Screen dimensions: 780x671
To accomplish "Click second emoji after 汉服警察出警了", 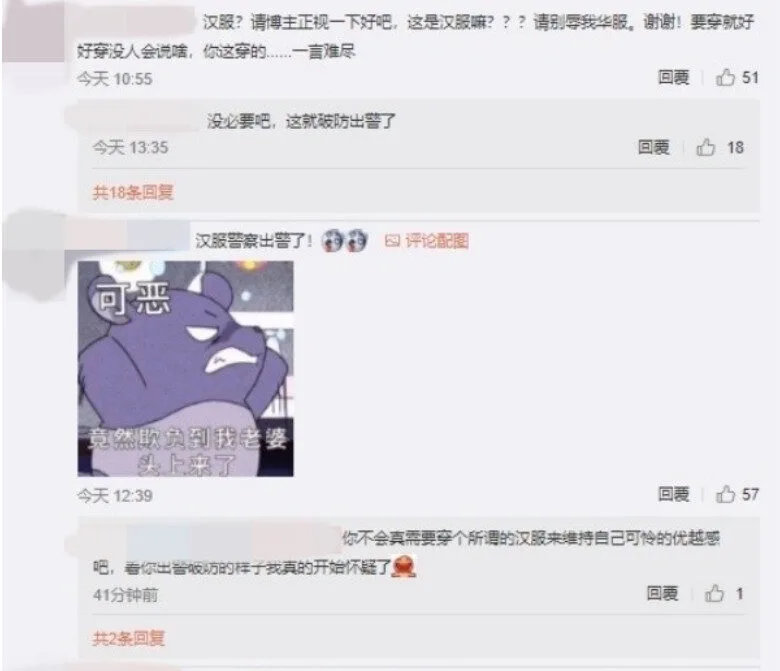I will 356,241.
